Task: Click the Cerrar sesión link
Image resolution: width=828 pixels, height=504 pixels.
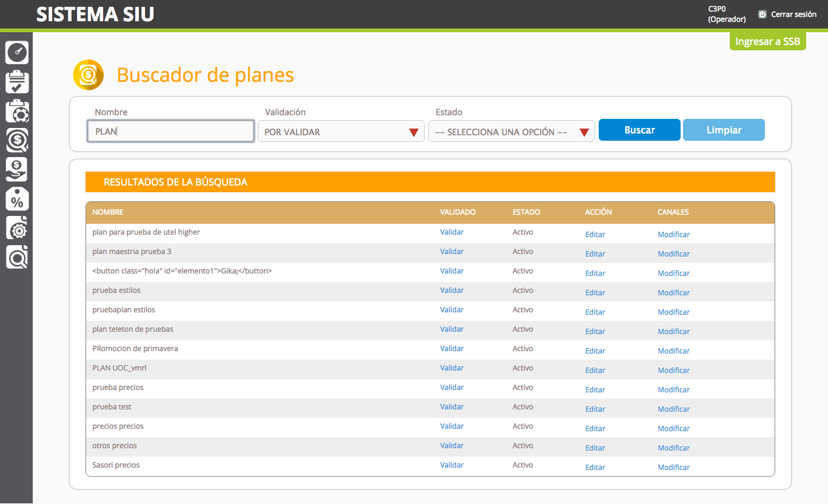Action: [x=793, y=14]
